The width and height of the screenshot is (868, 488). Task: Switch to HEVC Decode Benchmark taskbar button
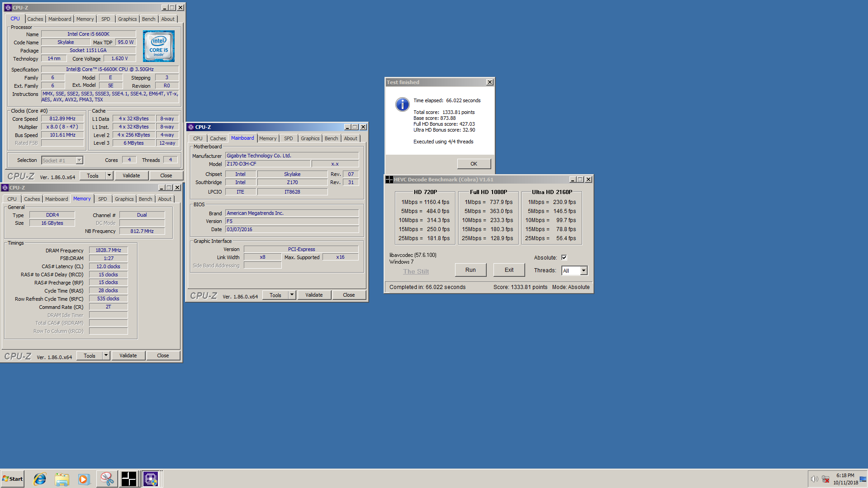point(129,479)
